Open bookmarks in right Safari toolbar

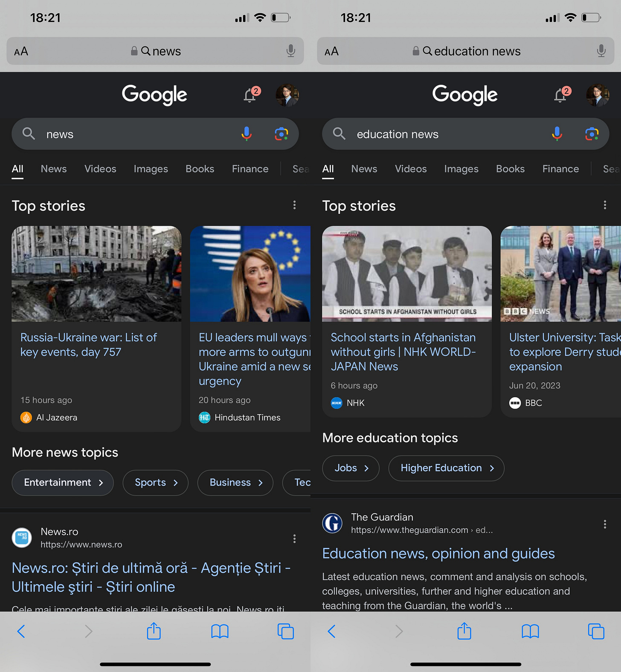tap(531, 631)
